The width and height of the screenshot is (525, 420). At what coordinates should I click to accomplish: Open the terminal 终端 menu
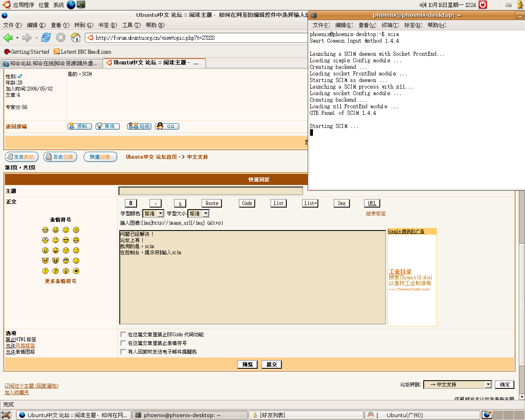point(390,25)
